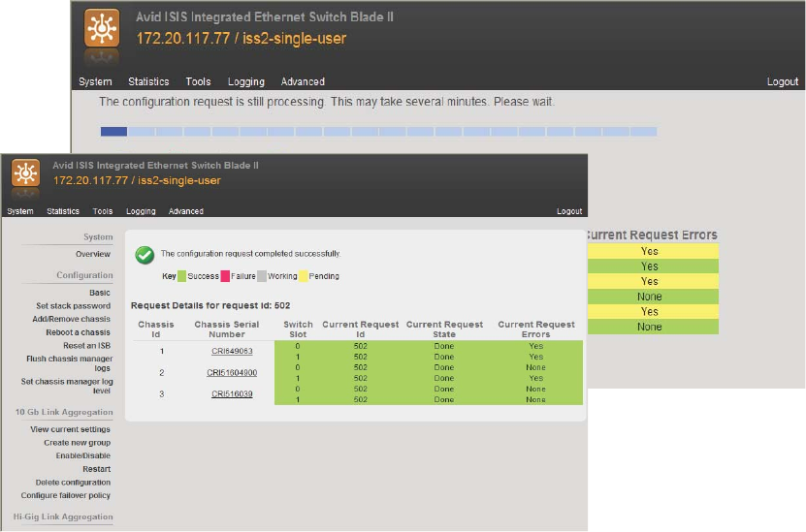Image resolution: width=806 pixels, height=532 pixels.
Task: Click the green Success key swatch
Action: point(181,276)
